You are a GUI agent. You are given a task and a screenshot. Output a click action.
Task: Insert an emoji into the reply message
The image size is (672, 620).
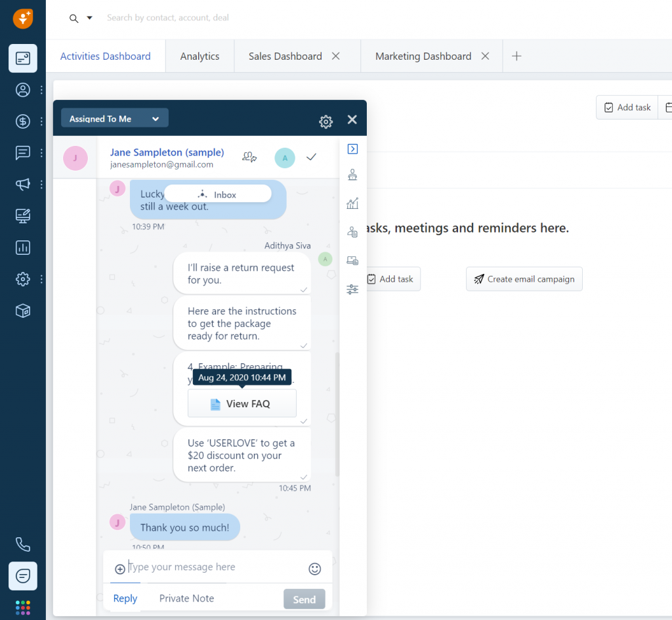(314, 568)
